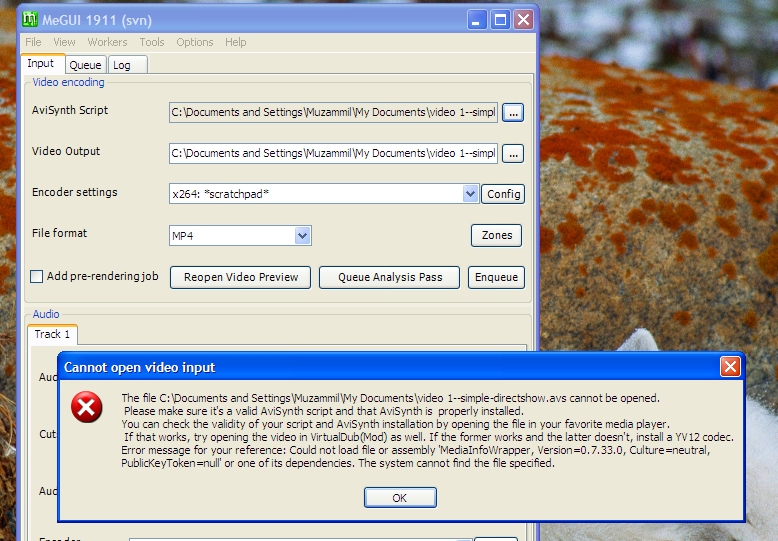
Task: Open the Options menu
Action: (x=194, y=42)
